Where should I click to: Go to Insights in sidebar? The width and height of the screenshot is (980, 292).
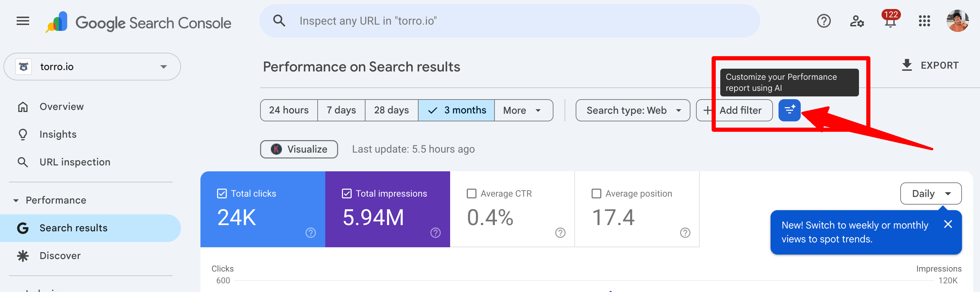click(x=91, y=134)
